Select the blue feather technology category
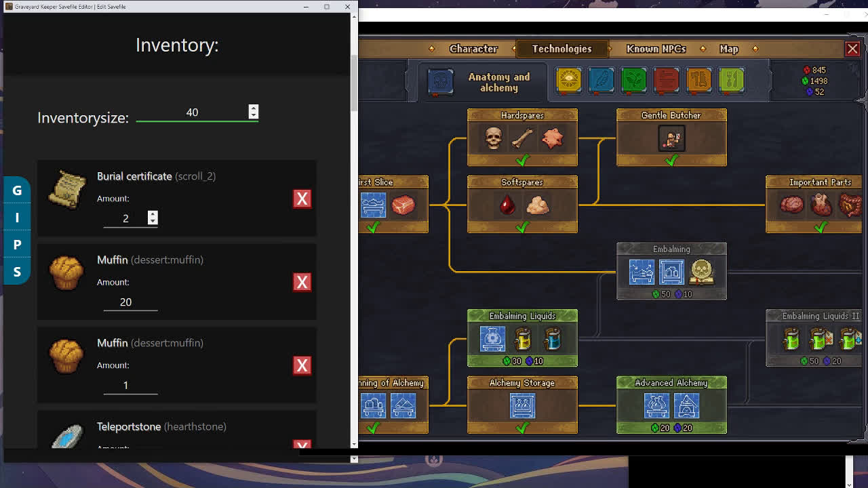Screen dimensions: 868x488 [x=601, y=80]
